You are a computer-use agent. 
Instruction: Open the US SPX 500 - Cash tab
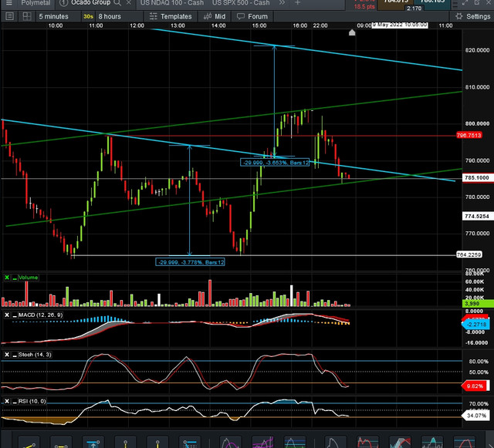[241, 3]
